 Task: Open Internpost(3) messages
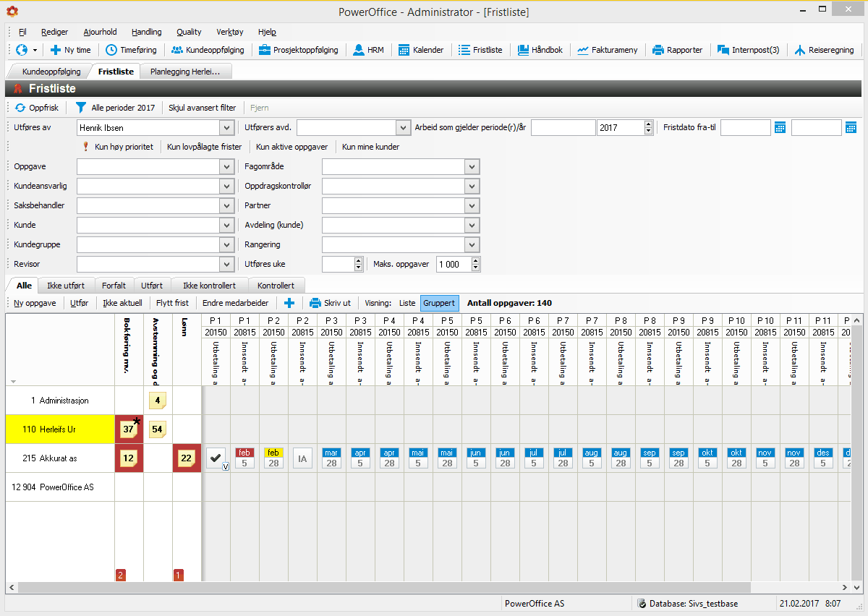749,50
